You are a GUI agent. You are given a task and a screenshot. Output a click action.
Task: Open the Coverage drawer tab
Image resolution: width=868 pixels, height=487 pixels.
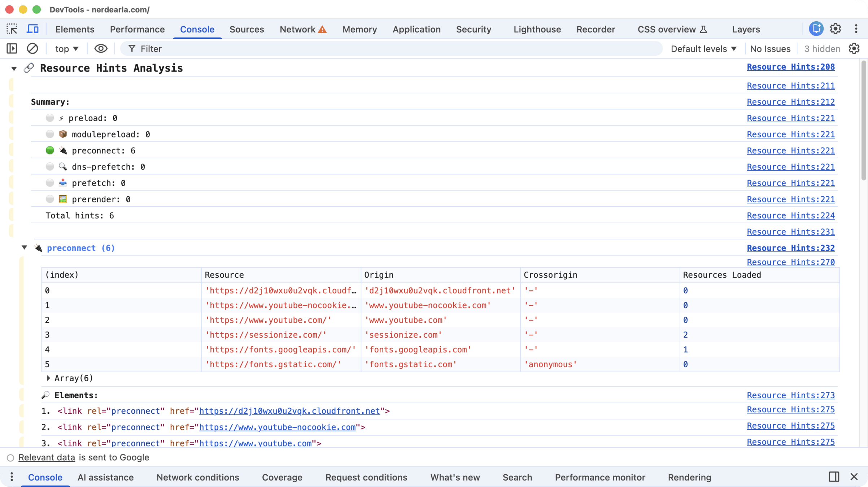pos(282,477)
